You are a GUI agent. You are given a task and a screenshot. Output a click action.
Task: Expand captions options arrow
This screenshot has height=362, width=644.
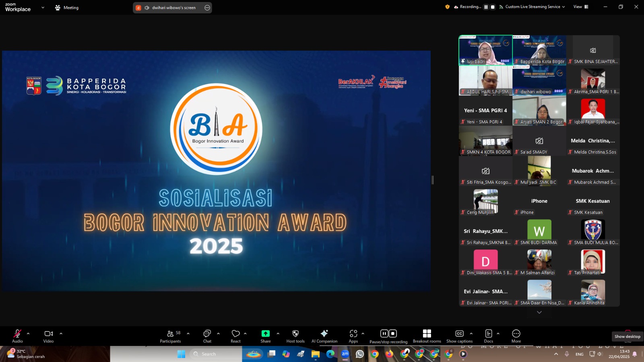pyautogui.click(x=471, y=333)
